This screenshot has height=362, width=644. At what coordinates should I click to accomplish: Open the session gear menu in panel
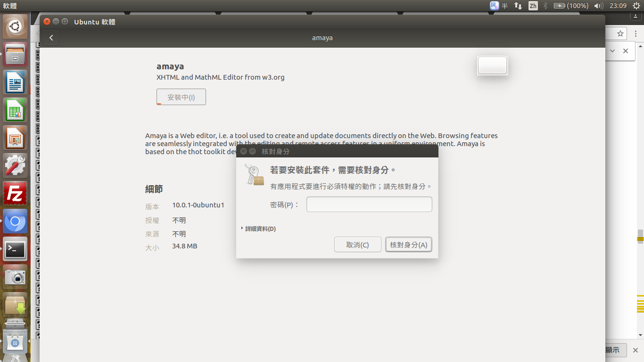pos(636,6)
